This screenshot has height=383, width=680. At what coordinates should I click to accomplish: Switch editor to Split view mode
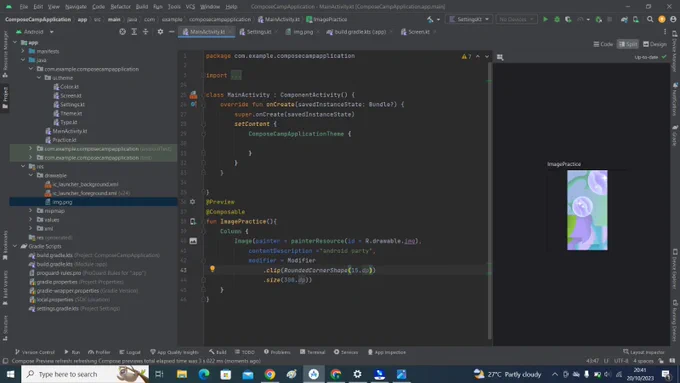628,44
